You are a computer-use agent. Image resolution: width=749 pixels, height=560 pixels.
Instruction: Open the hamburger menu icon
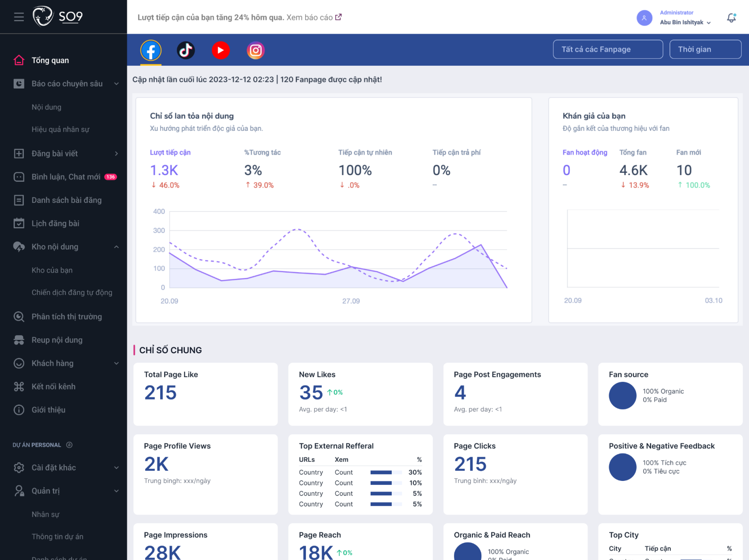click(19, 17)
